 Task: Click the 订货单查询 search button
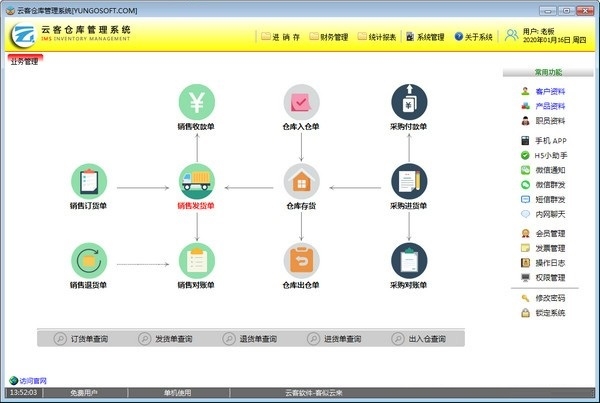click(81, 339)
